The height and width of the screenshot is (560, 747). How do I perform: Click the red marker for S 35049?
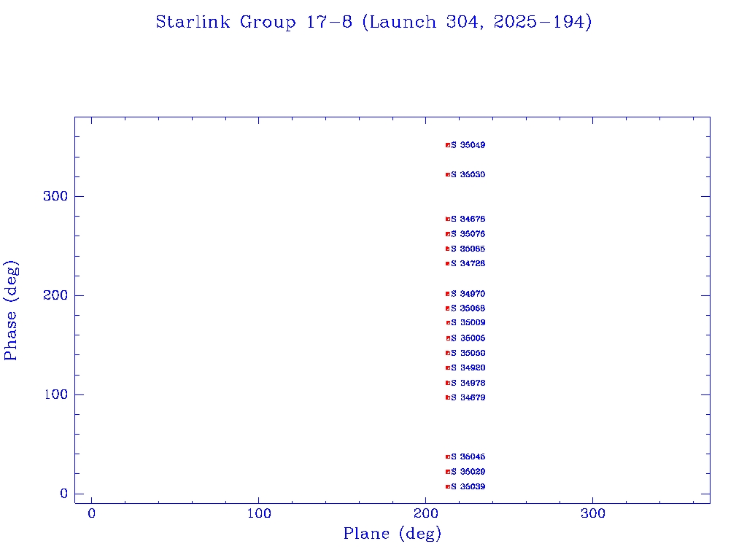(448, 145)
